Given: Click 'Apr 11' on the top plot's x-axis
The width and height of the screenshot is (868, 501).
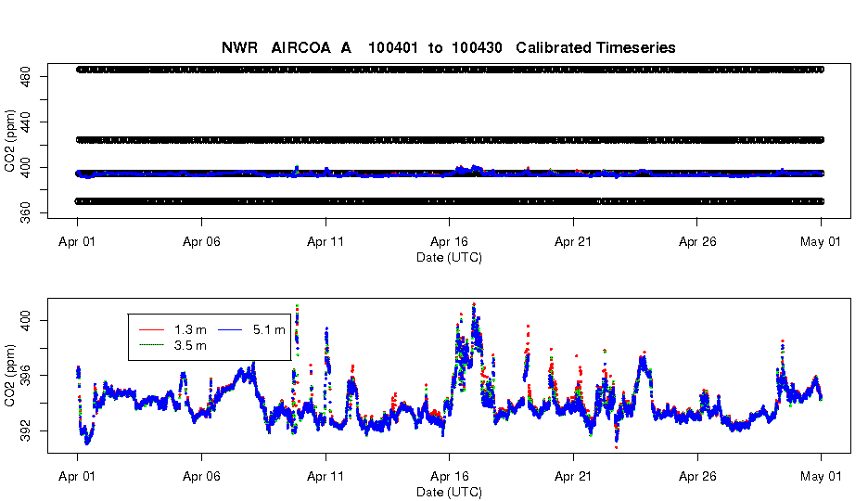Looking at the screenshot, I should (325, 241).
